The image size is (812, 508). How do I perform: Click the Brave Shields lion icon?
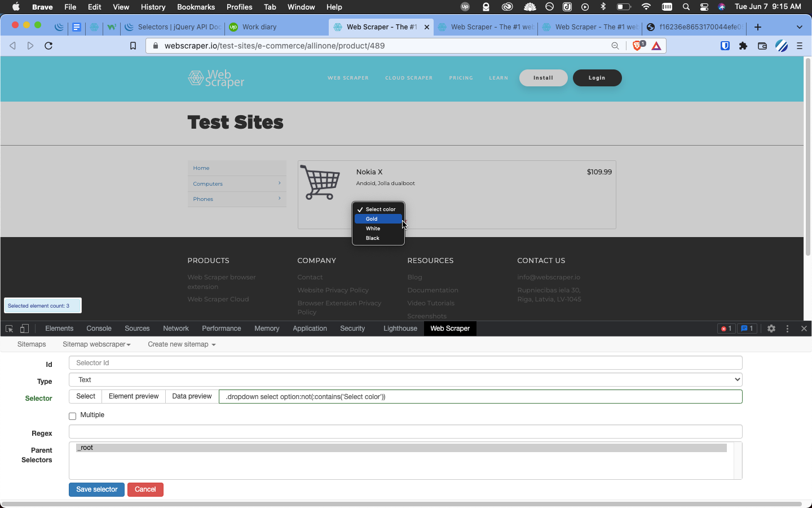[x=637, y=46]
